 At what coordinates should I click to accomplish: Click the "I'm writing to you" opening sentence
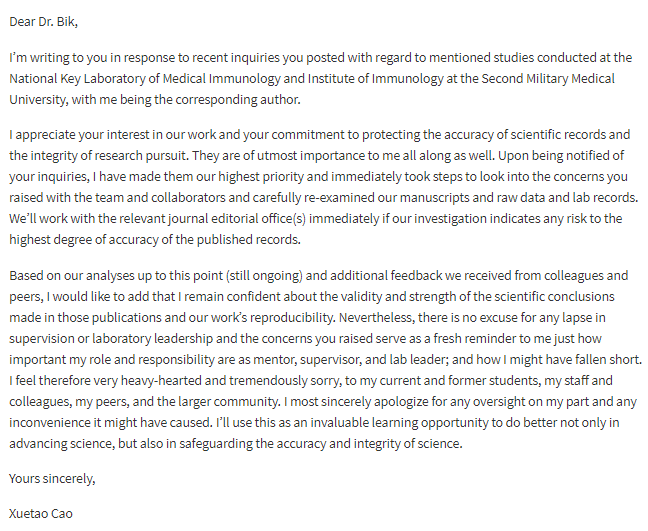70,59
